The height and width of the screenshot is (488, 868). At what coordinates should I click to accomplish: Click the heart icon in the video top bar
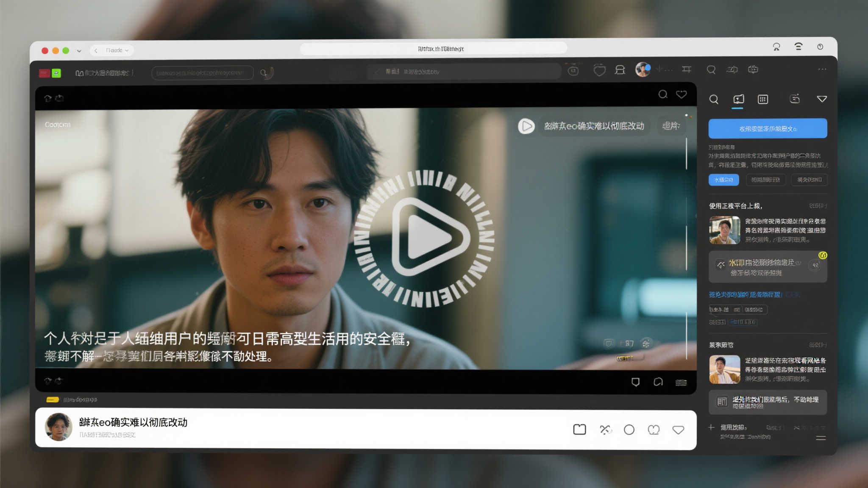click(x=681, y=94)
